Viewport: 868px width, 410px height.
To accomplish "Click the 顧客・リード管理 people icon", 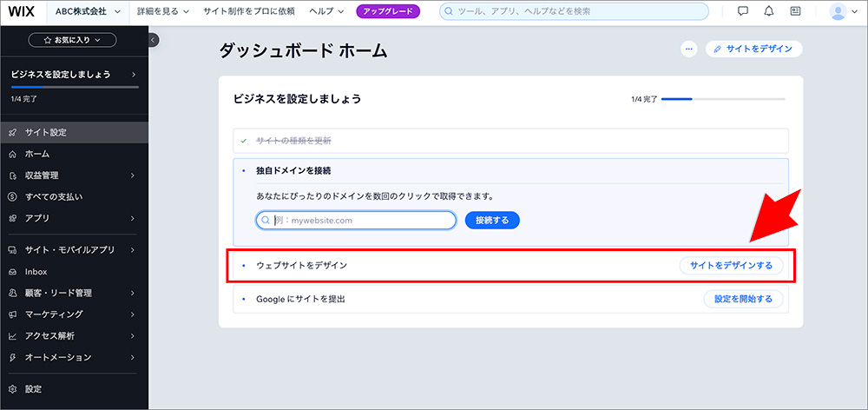I will point(13,293).
